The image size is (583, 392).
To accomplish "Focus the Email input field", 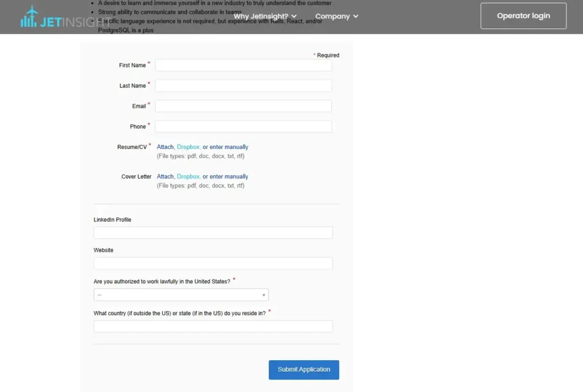I will point(243,106).
